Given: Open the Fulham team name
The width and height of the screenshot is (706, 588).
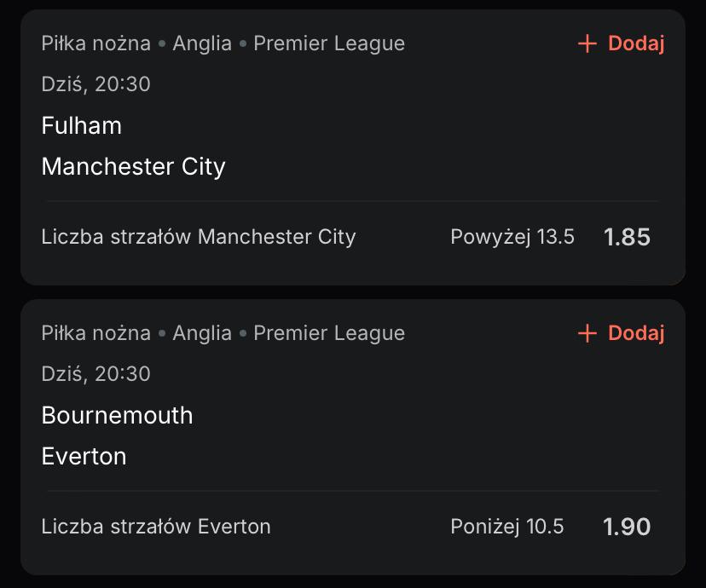Looking at the screenshot, I should click(x=82, y=126).
